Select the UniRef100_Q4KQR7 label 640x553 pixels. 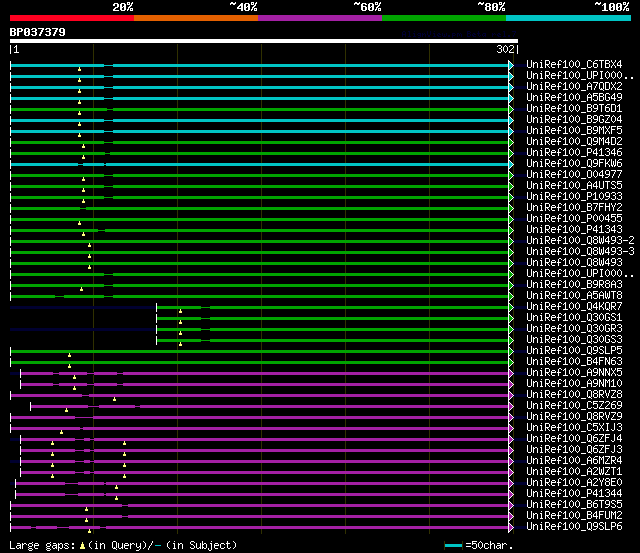point(574,306)
